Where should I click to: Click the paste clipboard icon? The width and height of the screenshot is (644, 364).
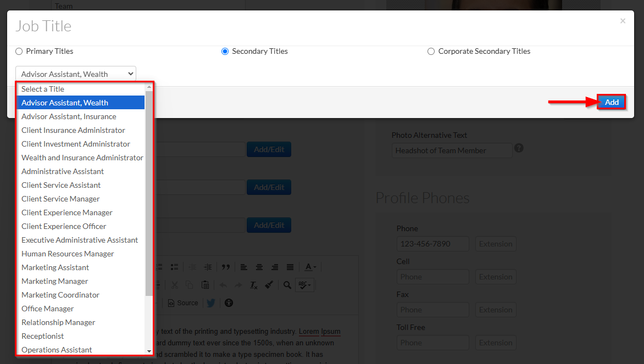(x=206, y=285)
